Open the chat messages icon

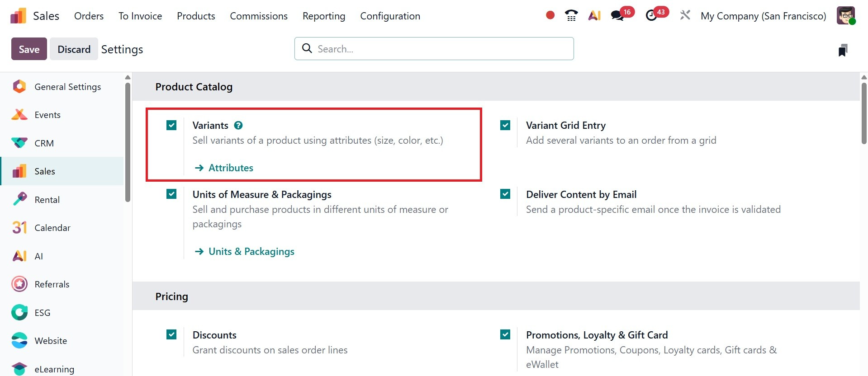(x=617, y=16)
